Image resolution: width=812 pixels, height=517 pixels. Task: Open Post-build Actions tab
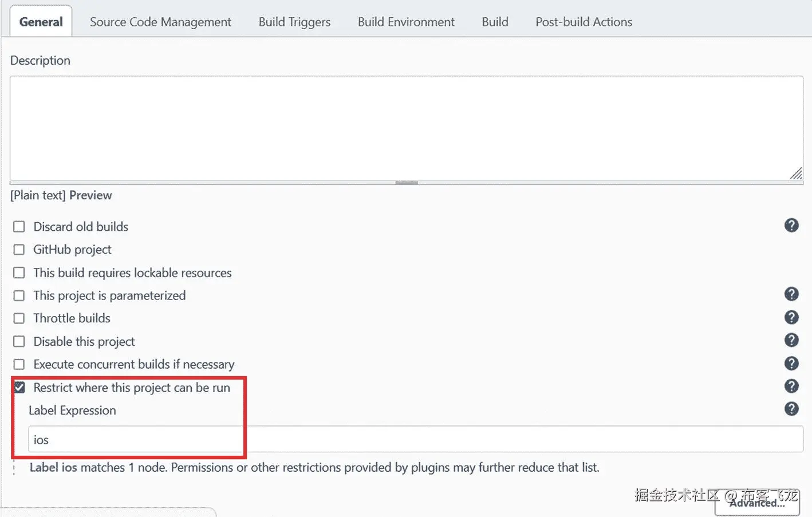584,22
